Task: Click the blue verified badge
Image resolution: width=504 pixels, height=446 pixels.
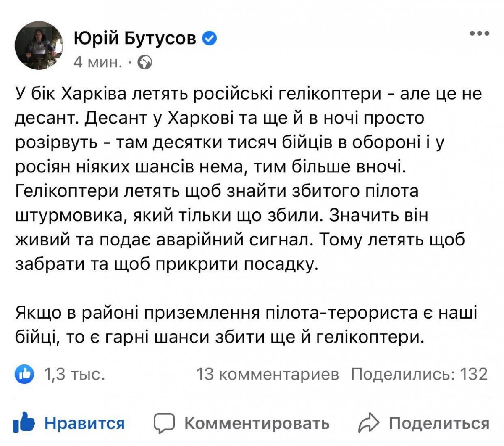Action: coord(210,39)
